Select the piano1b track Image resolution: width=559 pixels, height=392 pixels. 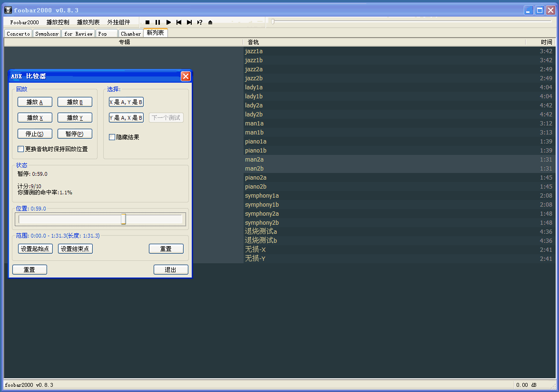[399, 151]
